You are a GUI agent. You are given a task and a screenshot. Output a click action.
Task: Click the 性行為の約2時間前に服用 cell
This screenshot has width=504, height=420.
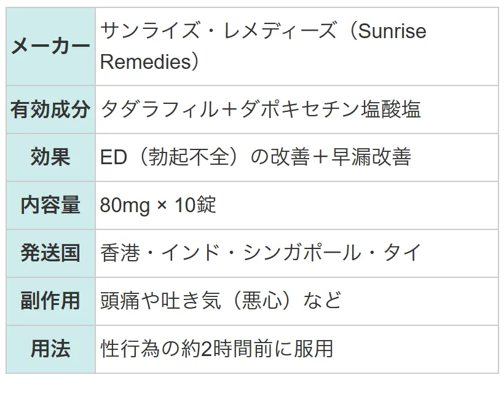coord(297,349)
